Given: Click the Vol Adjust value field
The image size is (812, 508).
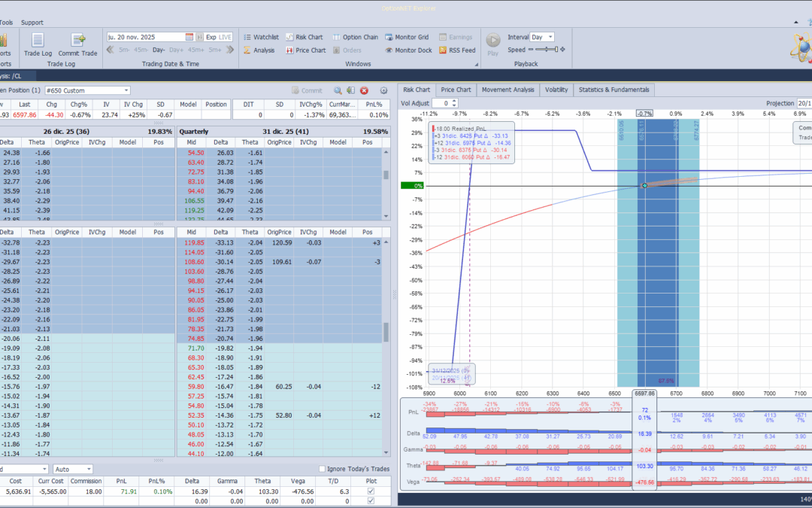Looking at the screenshot, I should [441, 103].
